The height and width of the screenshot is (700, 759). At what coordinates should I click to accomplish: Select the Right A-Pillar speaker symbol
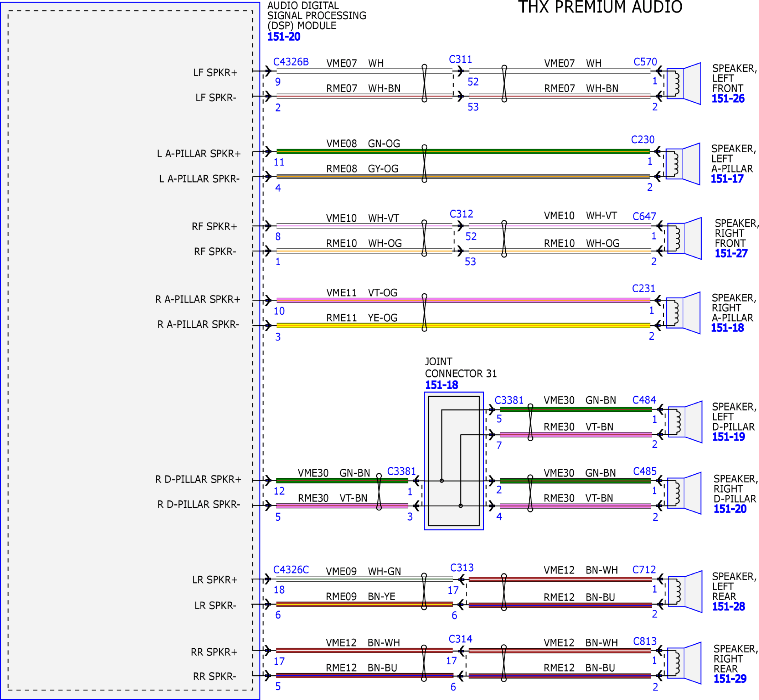pyautogui.click(x=683, y=313)
